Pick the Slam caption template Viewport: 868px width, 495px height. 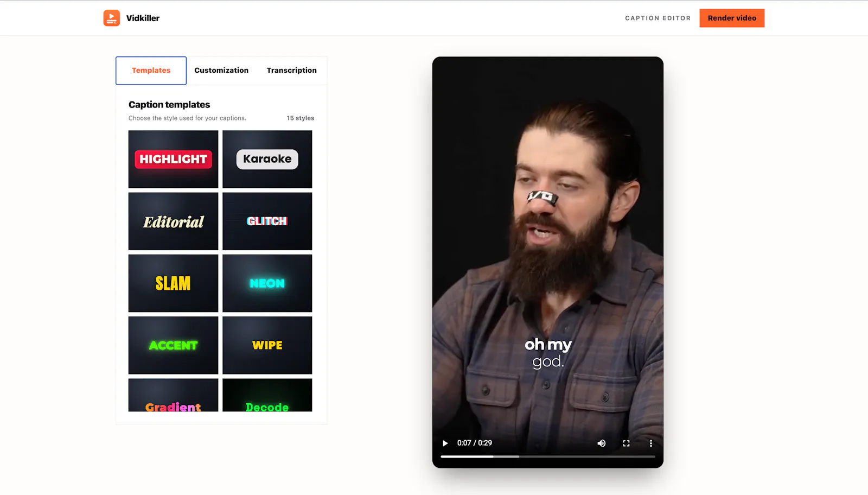(x=173, y=283)
